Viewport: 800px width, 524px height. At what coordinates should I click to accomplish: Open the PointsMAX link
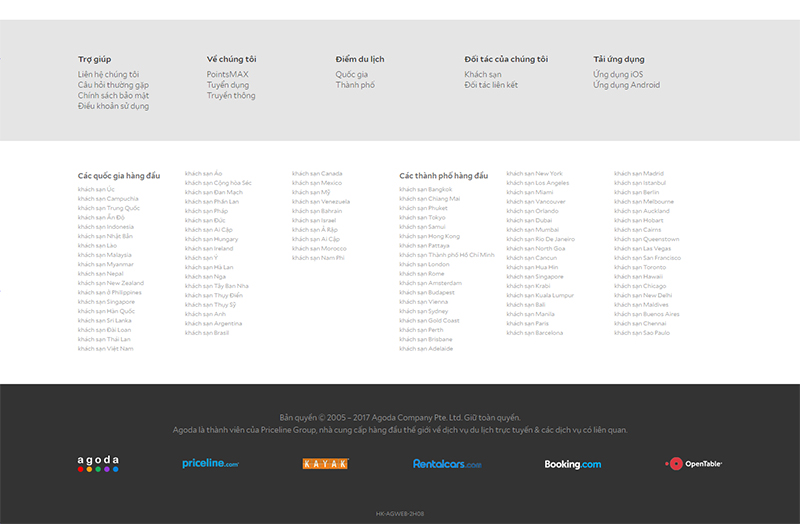(227, 75)
